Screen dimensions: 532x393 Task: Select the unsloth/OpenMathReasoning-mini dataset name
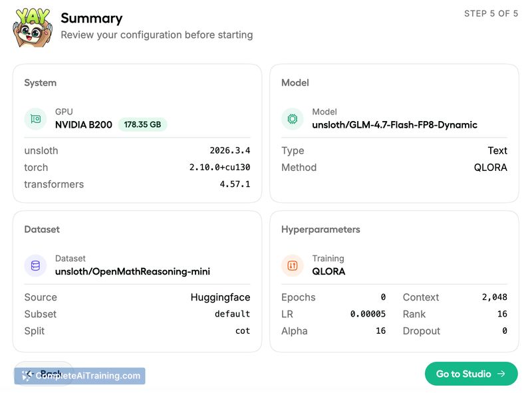click(x=132, y=271)
